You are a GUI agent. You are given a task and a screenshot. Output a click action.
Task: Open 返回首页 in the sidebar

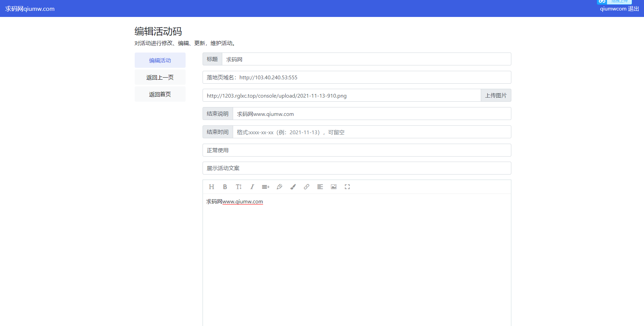(160, 94)
